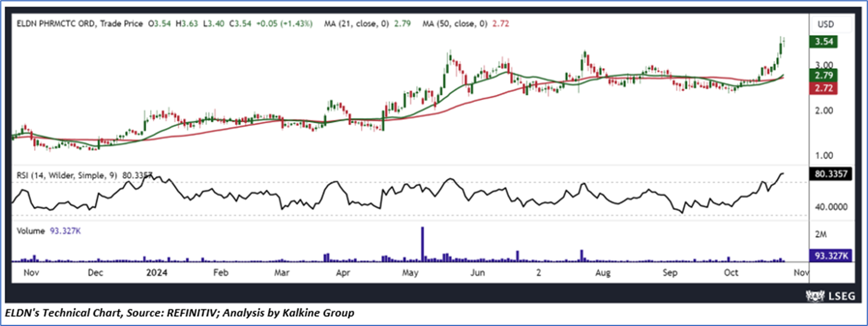This screenshot has height=326, width=868.
Task: Click the ELDN PHRMCTC ORD trade price label
Action: [80, 24]
